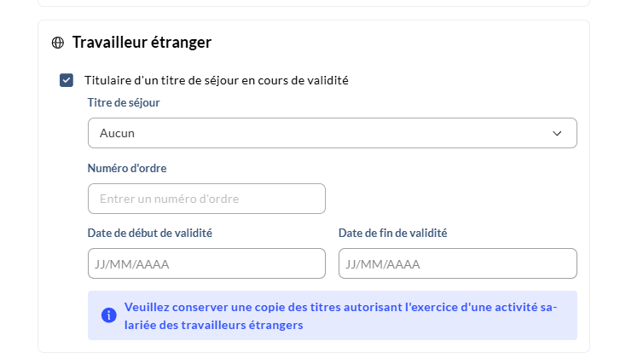Select the Date de début de validité field

pos(206,263)
